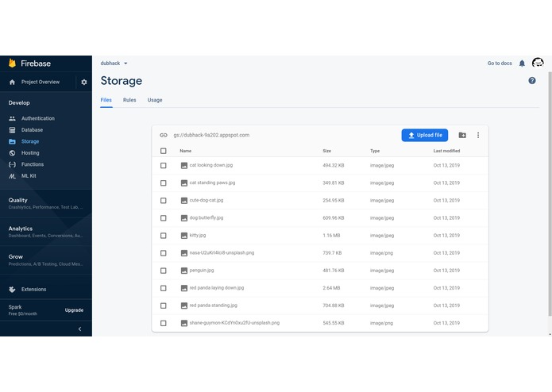The height and width of the screenshot is (392, 552).
Task: Toggle the select-all header checkbox
Action: pos(164,151)
